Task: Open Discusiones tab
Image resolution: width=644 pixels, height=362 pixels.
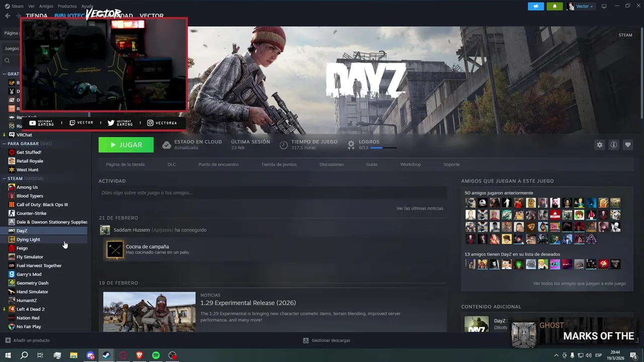Action: [x=332, y=164]
